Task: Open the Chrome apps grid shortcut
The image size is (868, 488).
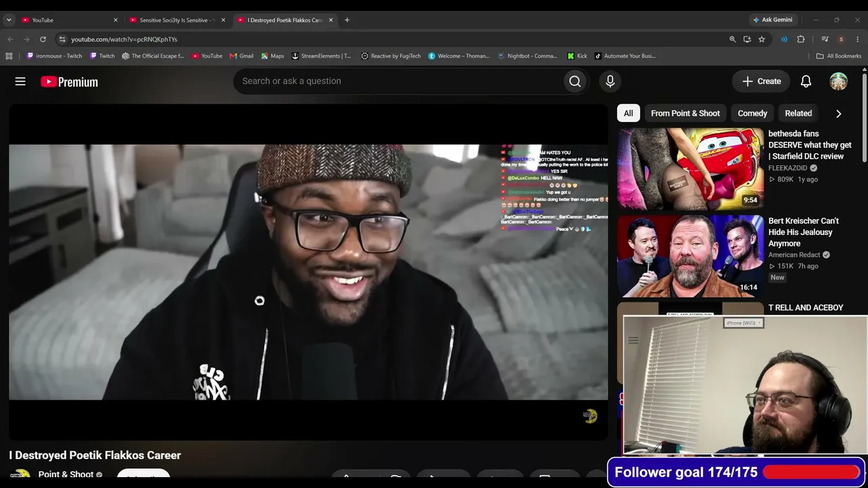Action: (9, 56)
